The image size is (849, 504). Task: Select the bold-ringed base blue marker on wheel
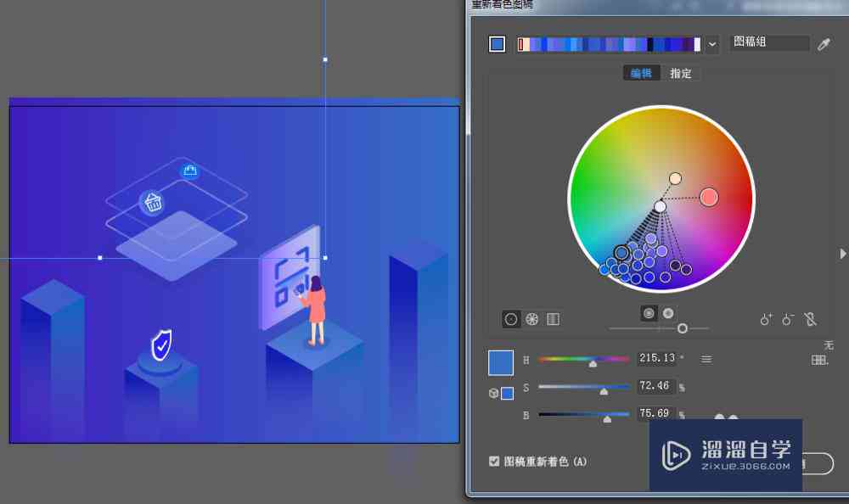pyautogui.click(x=621, y=252)
